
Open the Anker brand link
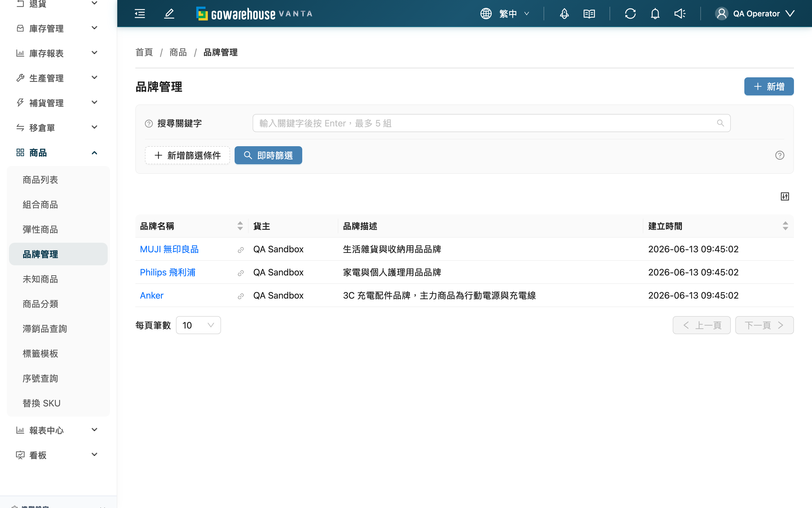pyautogui.click(x=152, y=295)
